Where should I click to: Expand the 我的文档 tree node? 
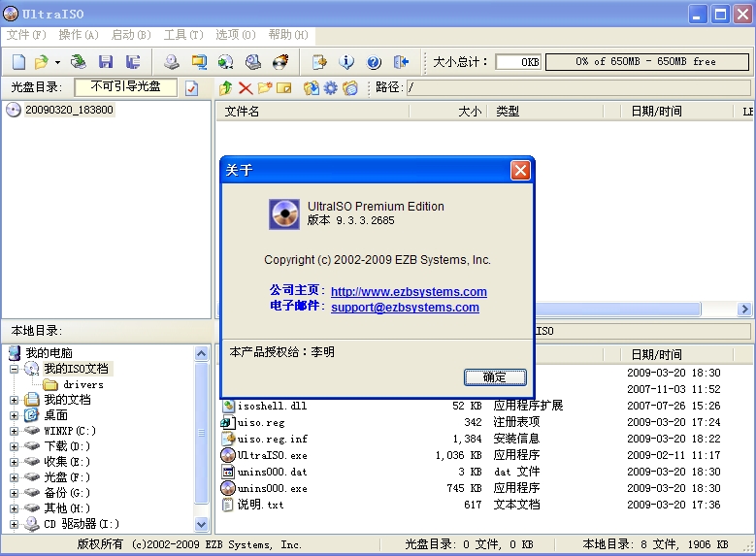point(14,400)
